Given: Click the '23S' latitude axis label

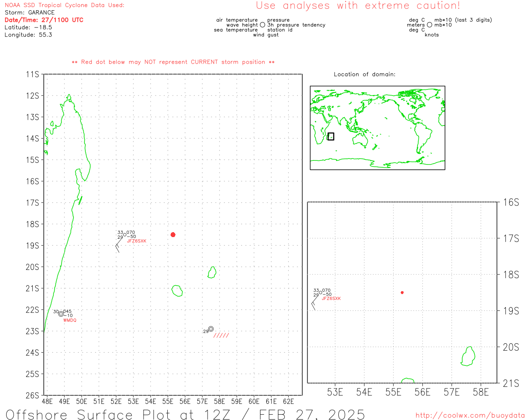Looking at the screenshot, I should [x=32, y=331].
